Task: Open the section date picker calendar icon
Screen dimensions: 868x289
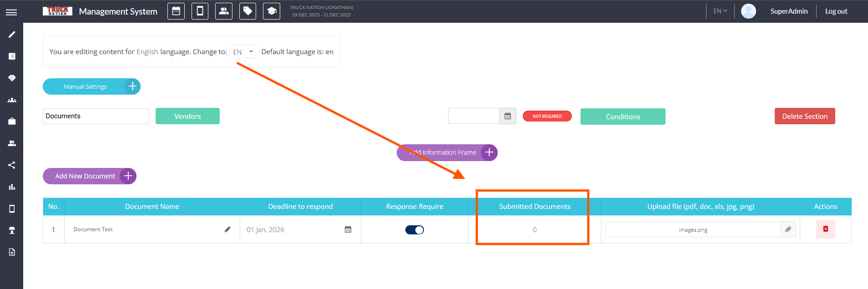Action: pos(508,116)
